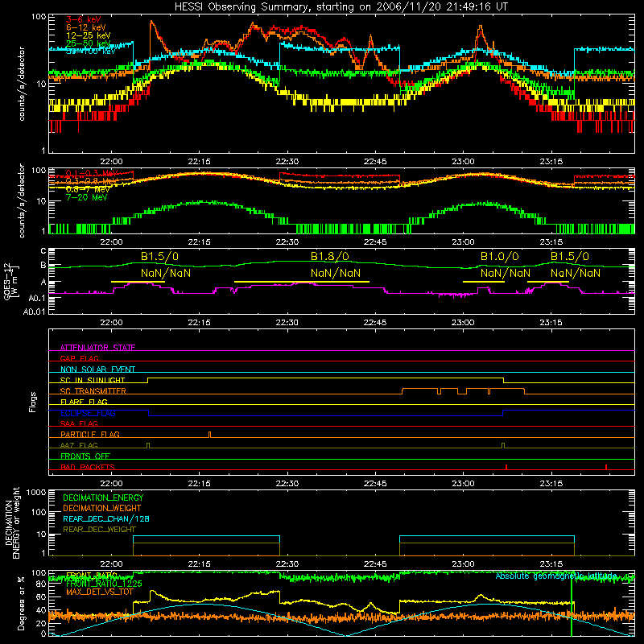Click the REAR_DEC_WEIGHT legend label
The height and width of the screenshot is (644, 644).
[x=99, y=530]
